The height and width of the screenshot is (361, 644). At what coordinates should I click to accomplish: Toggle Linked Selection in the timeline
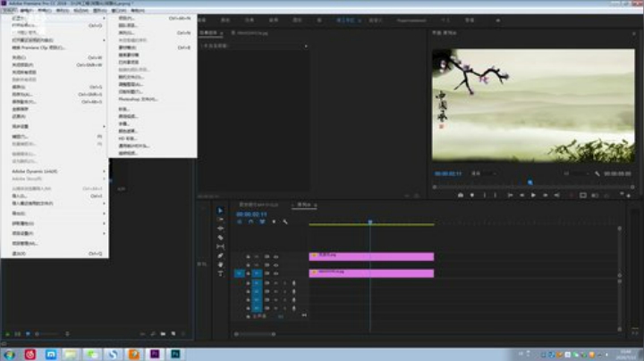tap(262, 222)
